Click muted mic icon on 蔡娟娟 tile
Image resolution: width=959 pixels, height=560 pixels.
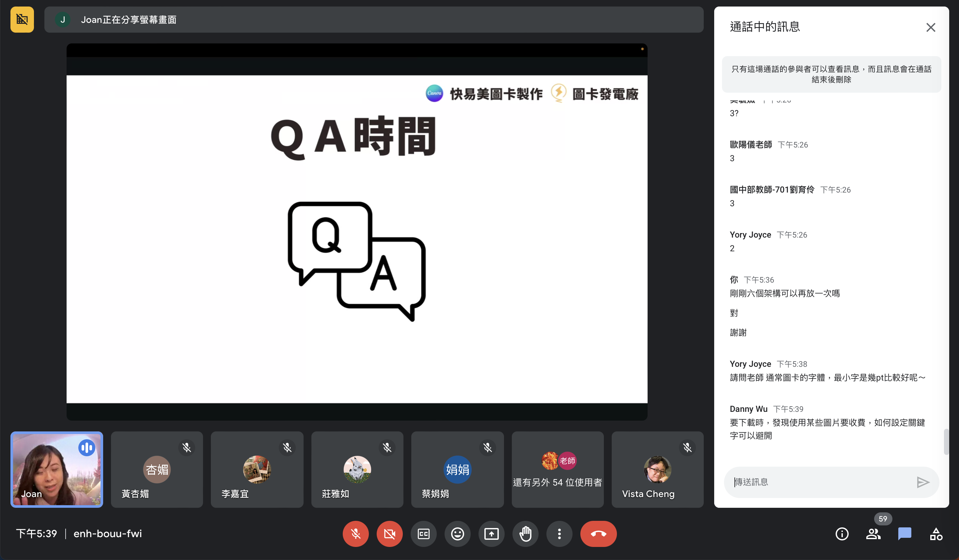click(x=487, y=447)
